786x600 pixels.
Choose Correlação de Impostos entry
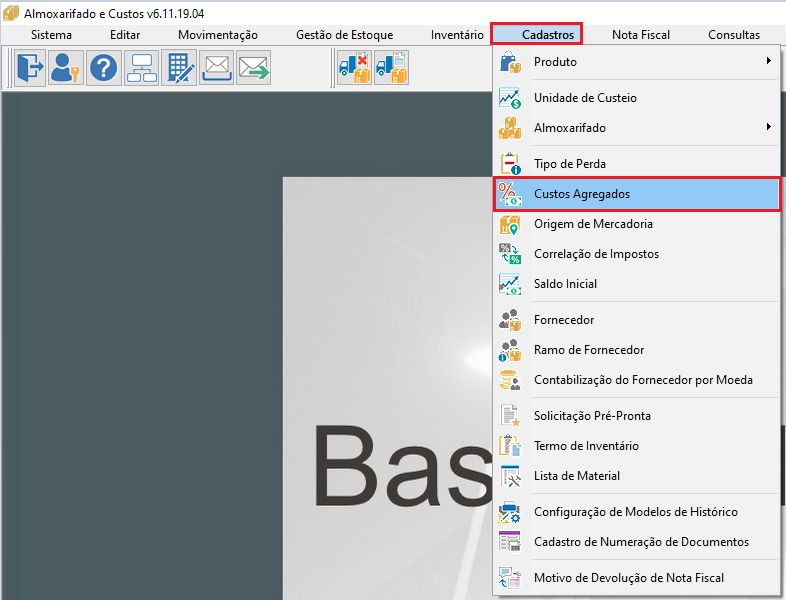(637, 254)
